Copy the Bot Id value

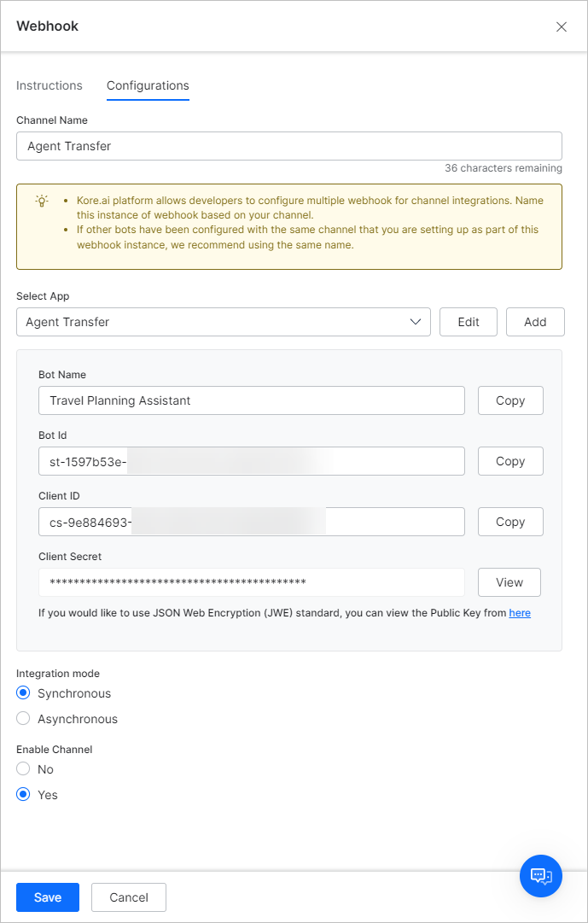(x=510, y=461)
